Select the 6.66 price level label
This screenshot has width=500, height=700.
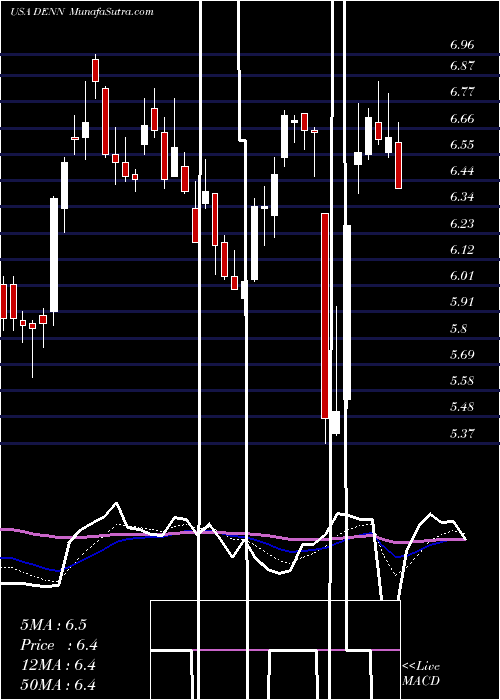coord(462,119)
